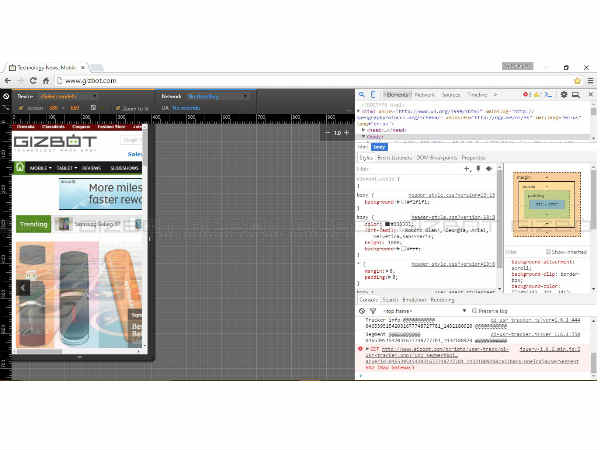This screenshot has height=450, width=600.
Task: Reload the gizbot.com page
Action: (33, 81)
